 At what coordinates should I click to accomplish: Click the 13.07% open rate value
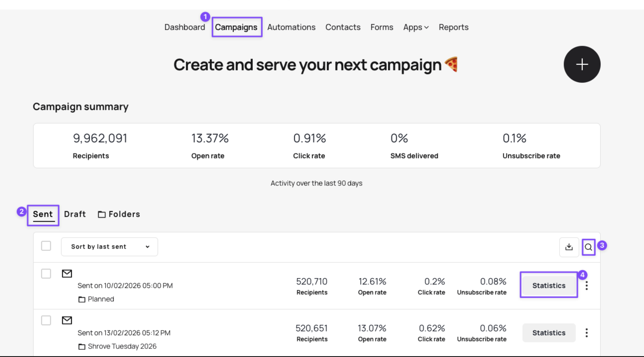pos(372,328)
